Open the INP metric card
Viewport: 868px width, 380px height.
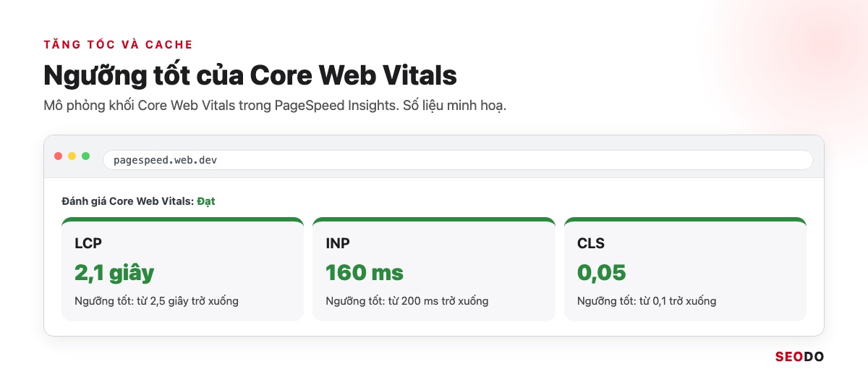click(x=434, y=269)
